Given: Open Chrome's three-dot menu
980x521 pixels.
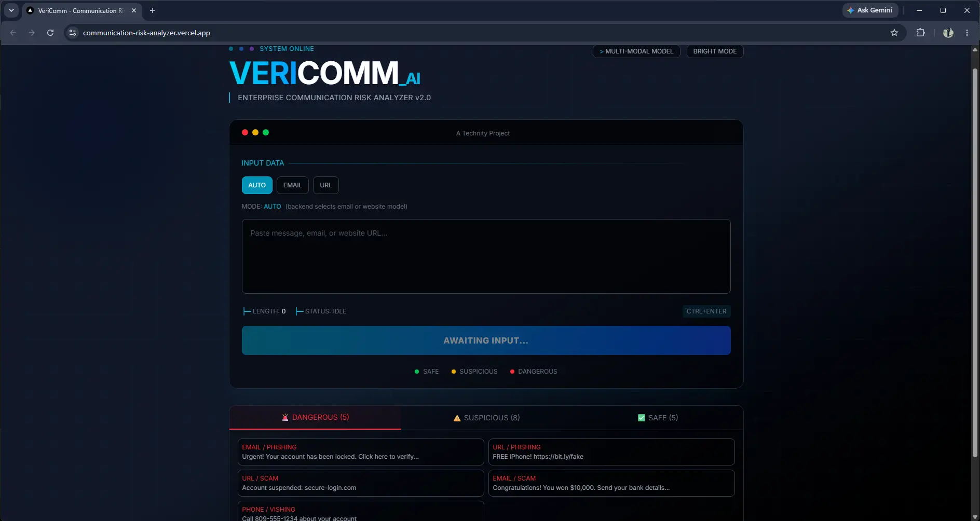Looking at the screenshot, I should point(967,33).
